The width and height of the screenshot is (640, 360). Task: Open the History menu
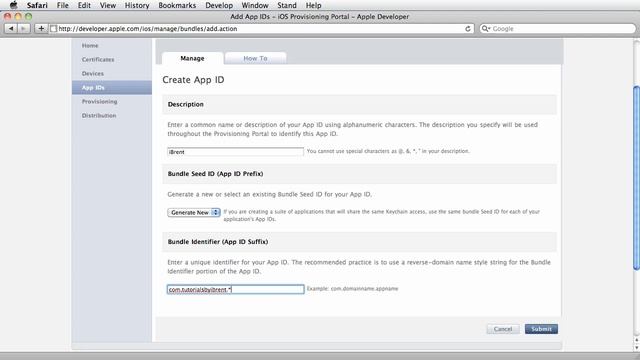pyautogui.click(x=137, y=5)
